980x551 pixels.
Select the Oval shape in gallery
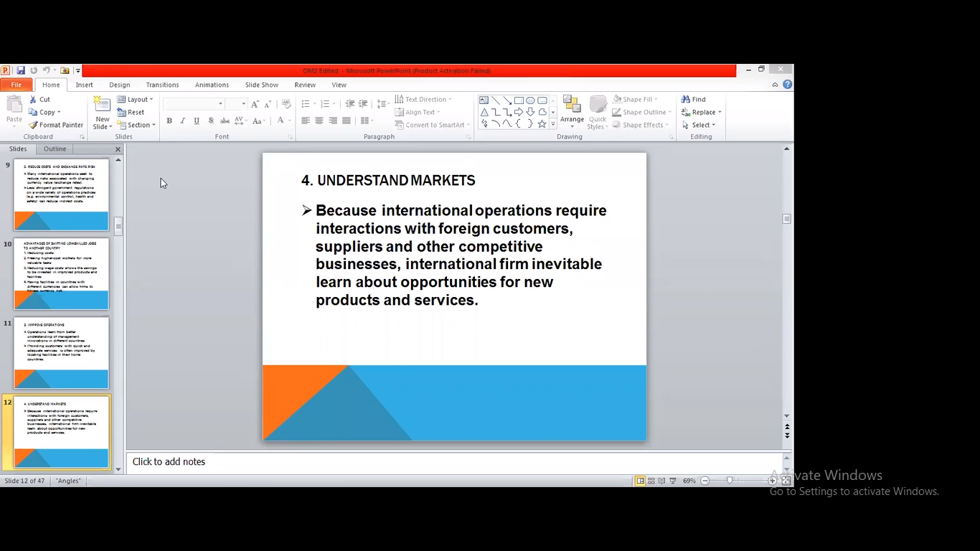pos(530,100)
